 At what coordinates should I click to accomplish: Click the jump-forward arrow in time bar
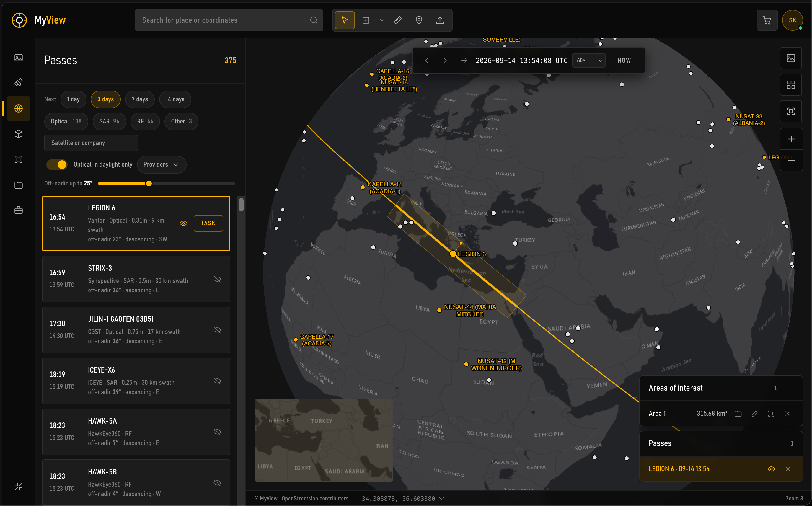point(464,60)
